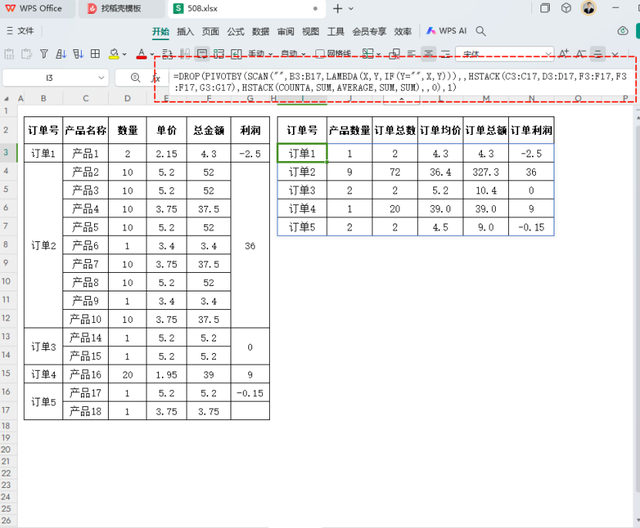Click the hamburger menu icon beside 文件
Image resolution: width=640 pixels, height=528 pixels.
click(10, 31)
